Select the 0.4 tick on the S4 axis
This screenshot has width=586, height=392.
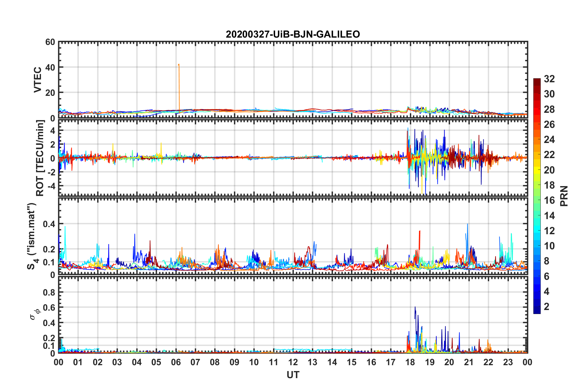pos(49,224)
